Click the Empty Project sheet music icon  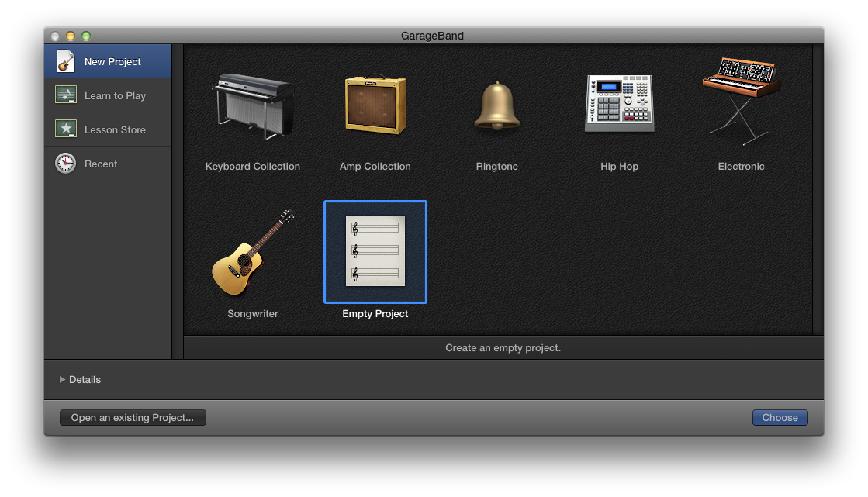[x=375, y=251]
